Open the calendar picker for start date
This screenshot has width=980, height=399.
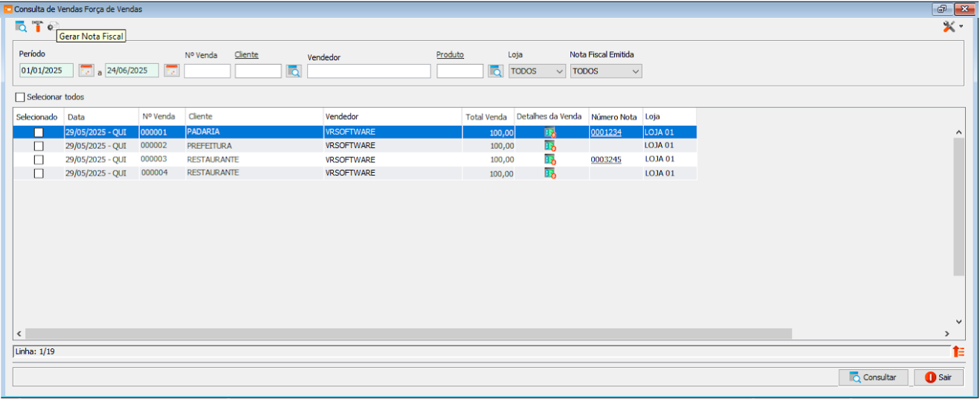pyautogui.click(x=86, y=71)
